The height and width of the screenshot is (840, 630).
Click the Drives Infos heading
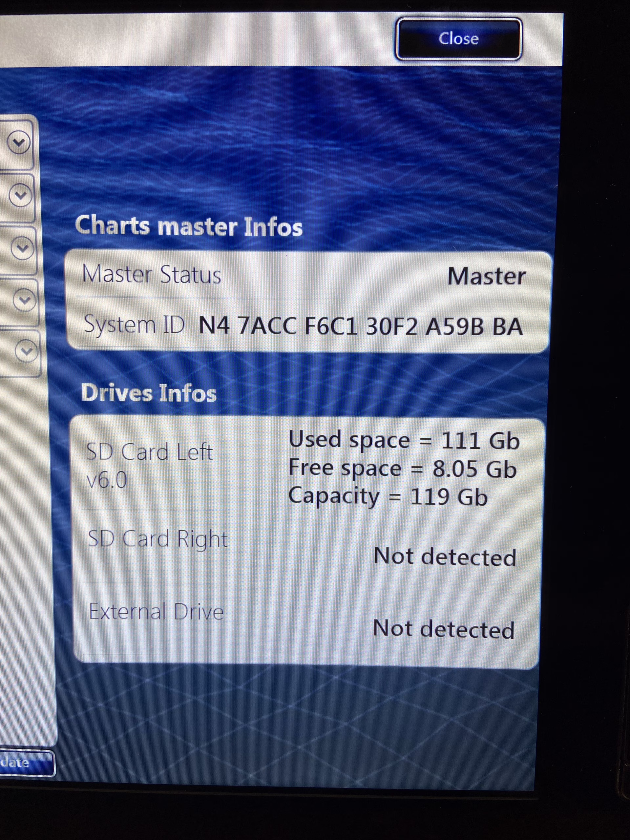point(149,393)
